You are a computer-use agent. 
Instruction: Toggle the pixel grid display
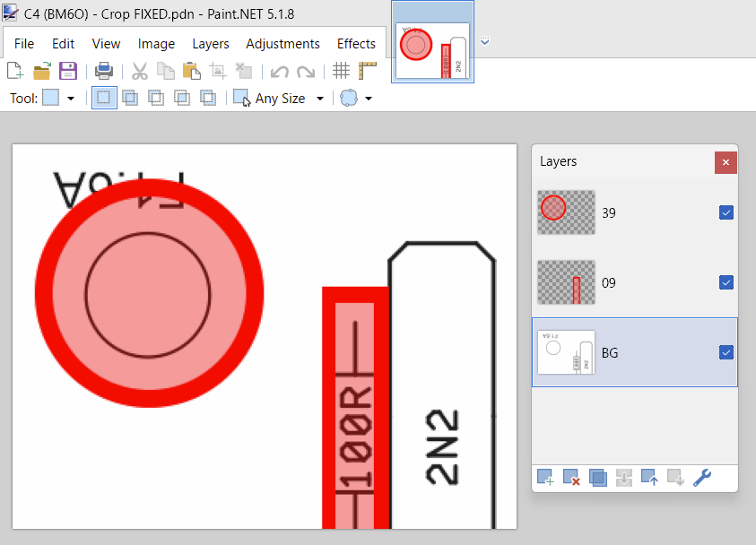pos(341,71)
